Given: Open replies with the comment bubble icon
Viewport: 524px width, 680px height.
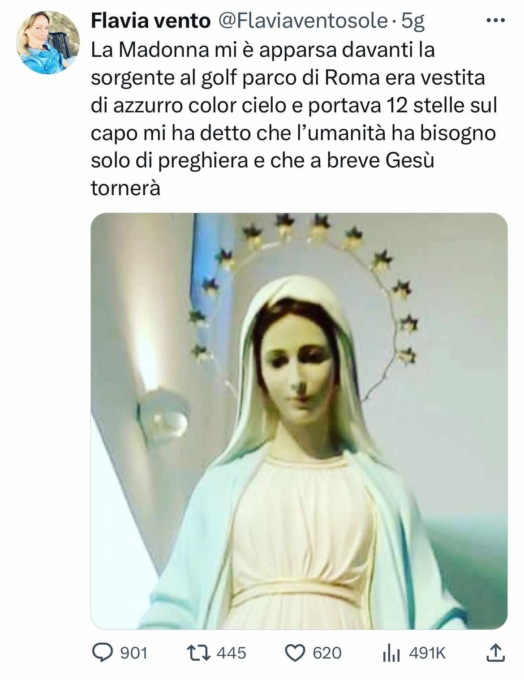Looking at the screenshot, I should pyautogui.click(x=102, y=653).
